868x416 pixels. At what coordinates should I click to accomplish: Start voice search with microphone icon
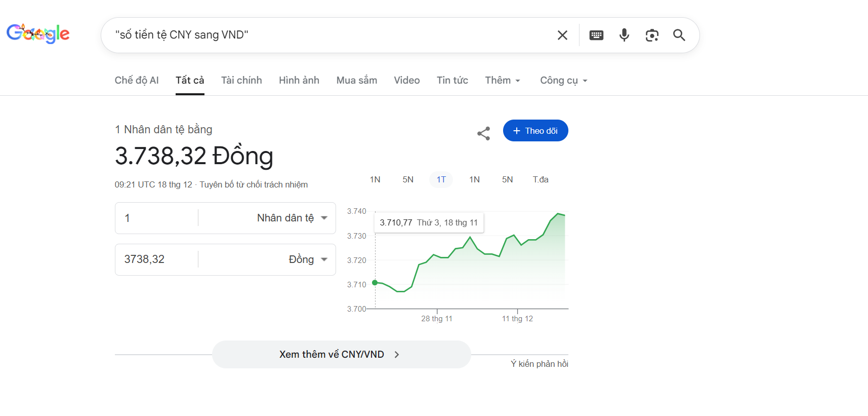pyautogui.click(x=624, y=35)
